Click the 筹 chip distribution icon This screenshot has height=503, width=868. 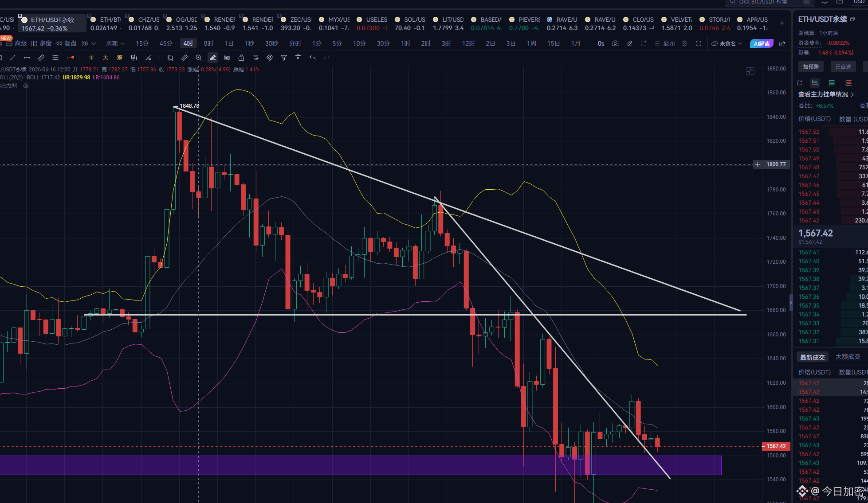point(120,58)
